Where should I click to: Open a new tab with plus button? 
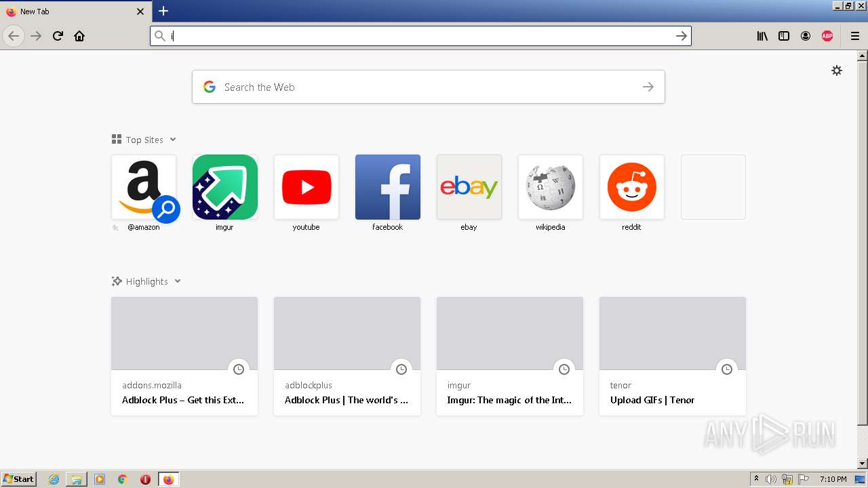click(163, 11)
